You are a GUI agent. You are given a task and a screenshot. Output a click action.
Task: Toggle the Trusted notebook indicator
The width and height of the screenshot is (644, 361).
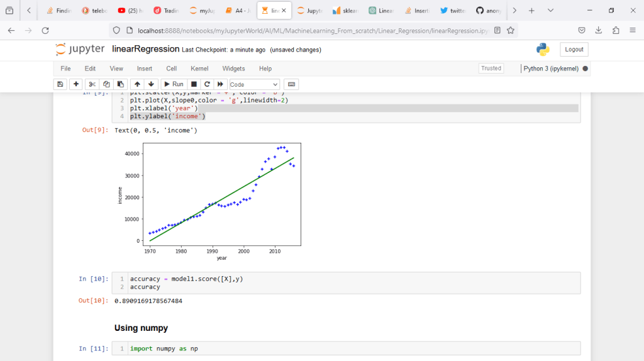tap(491, 69)
